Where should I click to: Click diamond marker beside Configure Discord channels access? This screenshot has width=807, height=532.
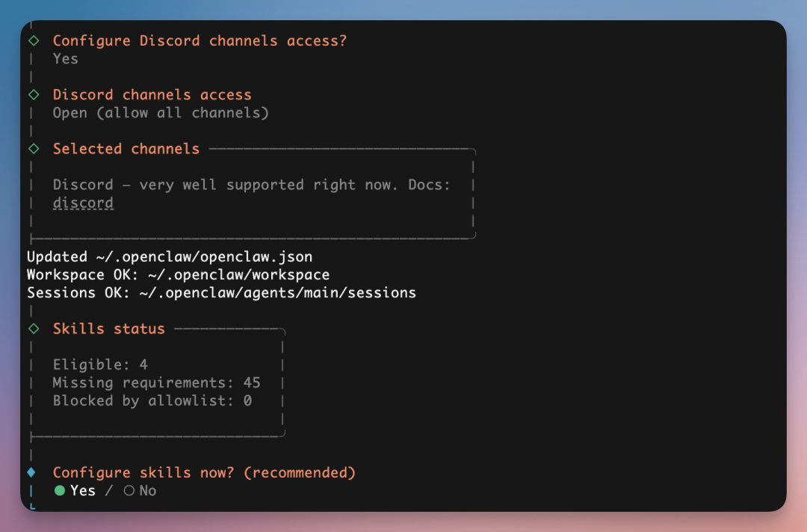(x=33, y=41)
